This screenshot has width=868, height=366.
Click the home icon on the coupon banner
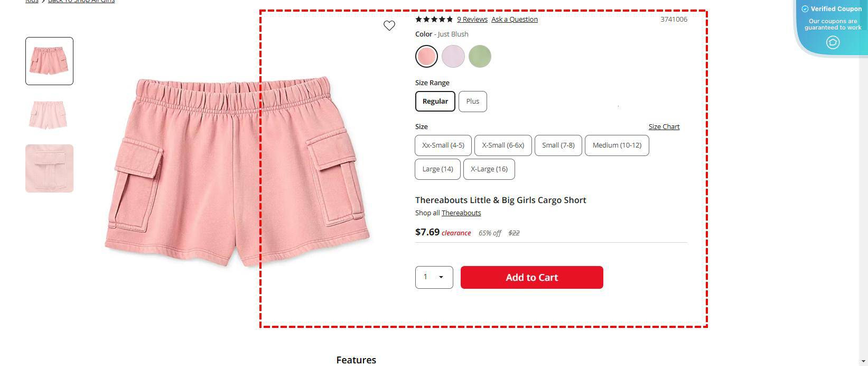pyautogui.click(x=832, y=42)
